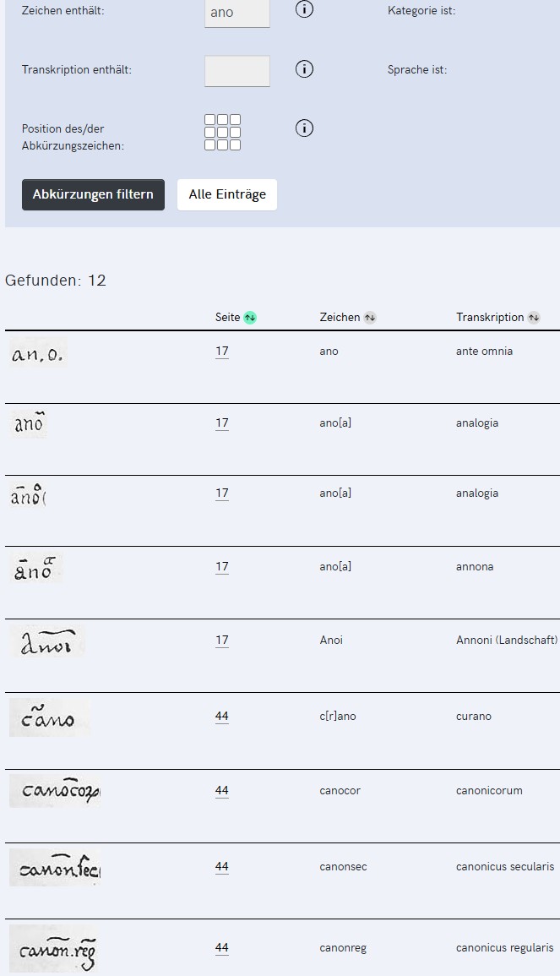Screen dimensions: 560x976
Task: Open page 44 link for 'canonicorum'
Action: [222, 791]
